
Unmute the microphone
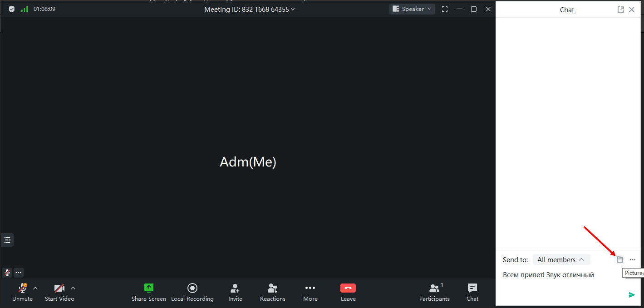[x=22, y=292]
